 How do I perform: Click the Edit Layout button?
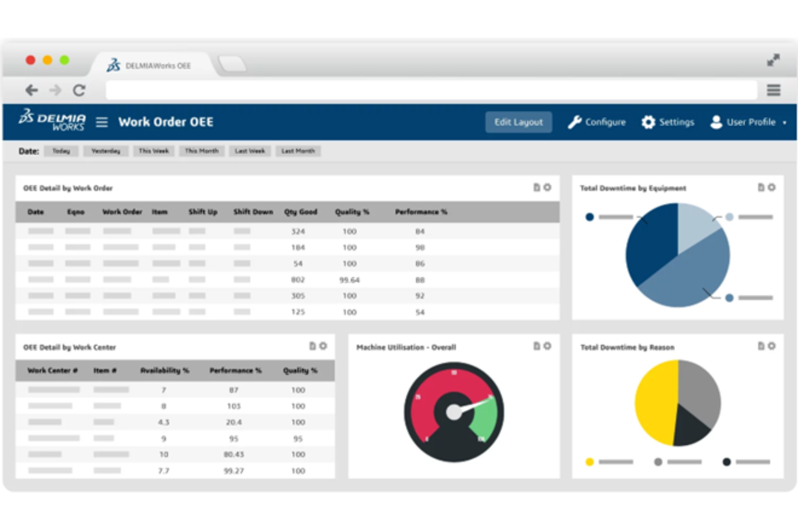click(518, 122)
